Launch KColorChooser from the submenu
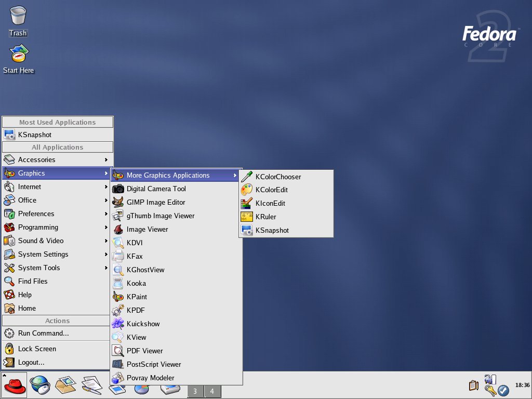The height and width of the screenshot is (399, 532). tap(278, 177)
